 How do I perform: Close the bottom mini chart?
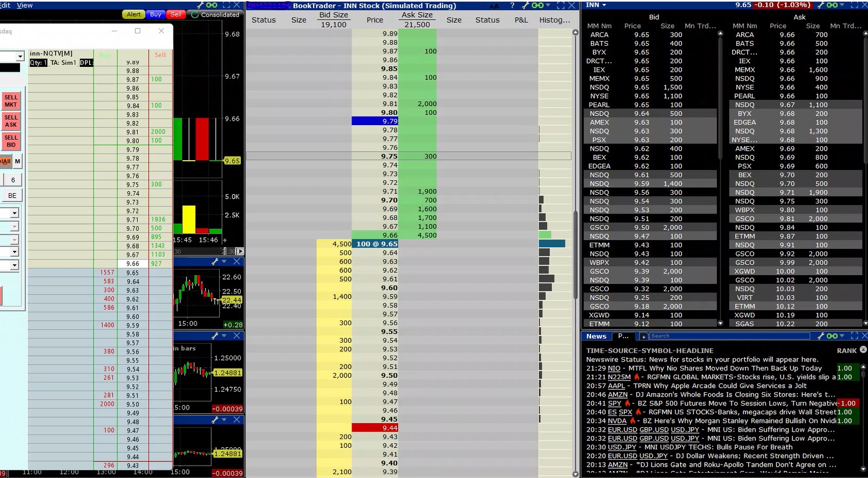(x=236, y=420)
